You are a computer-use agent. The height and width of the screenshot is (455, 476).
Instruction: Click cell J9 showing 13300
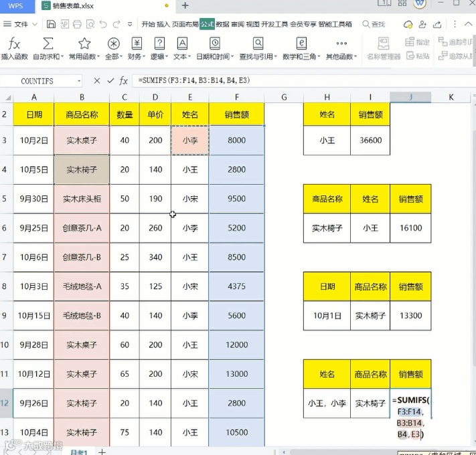pyautogui.click(x=410, y=315)
